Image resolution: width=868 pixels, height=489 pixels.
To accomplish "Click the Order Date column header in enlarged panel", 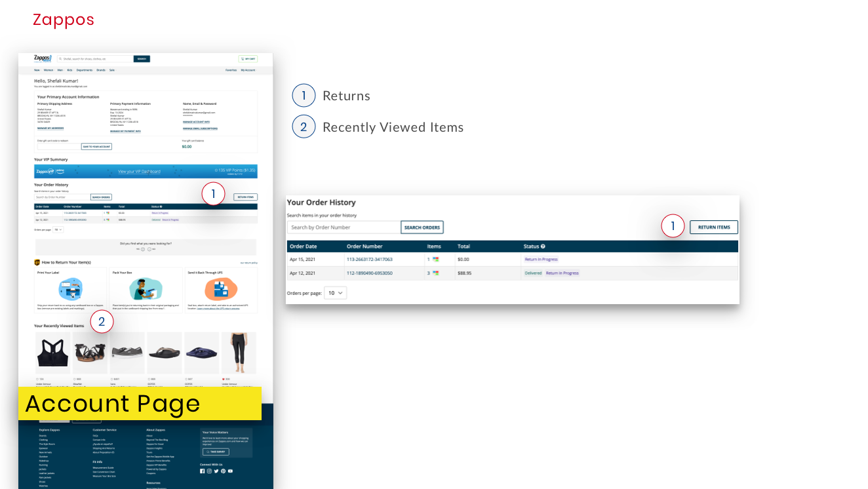I will tap(304, 246).
